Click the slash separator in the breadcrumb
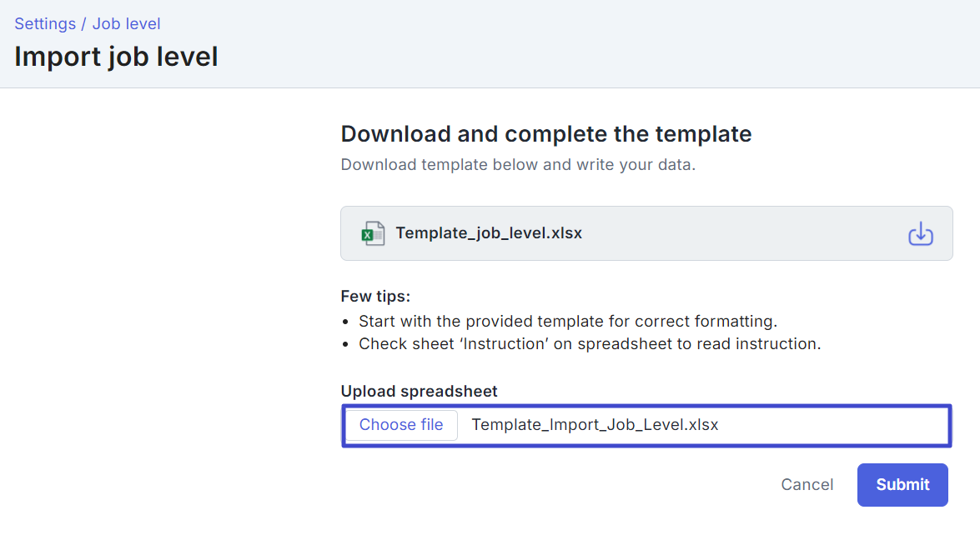Viewport: 980px width, 535px height. (x=83, y=23)
